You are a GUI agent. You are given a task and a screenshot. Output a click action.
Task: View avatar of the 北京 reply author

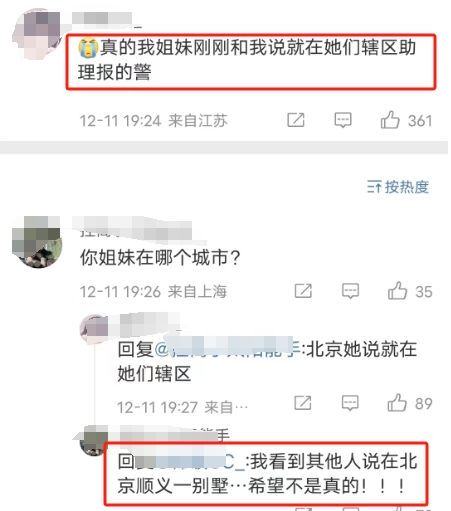[x=94, y=329]
